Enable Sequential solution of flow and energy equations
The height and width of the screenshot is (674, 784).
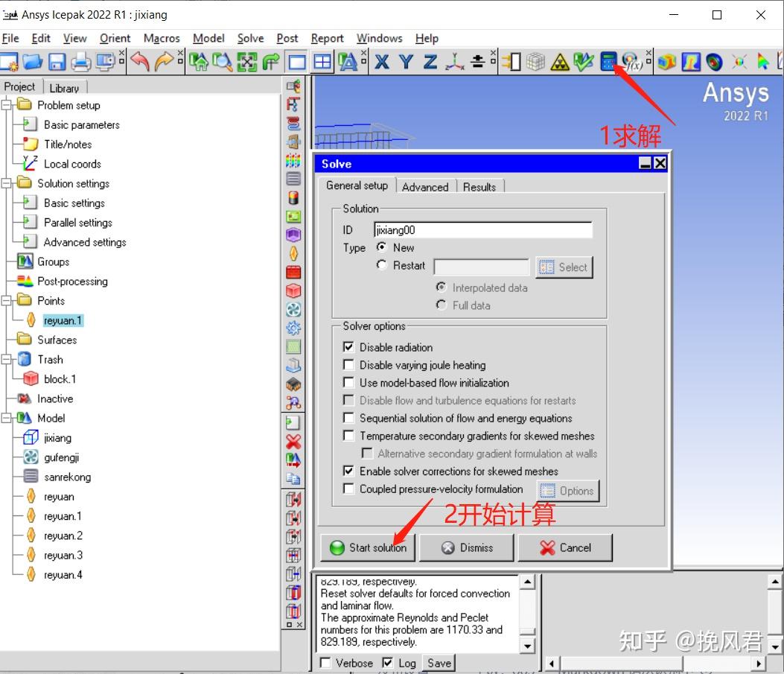click(x=348, y=418)
